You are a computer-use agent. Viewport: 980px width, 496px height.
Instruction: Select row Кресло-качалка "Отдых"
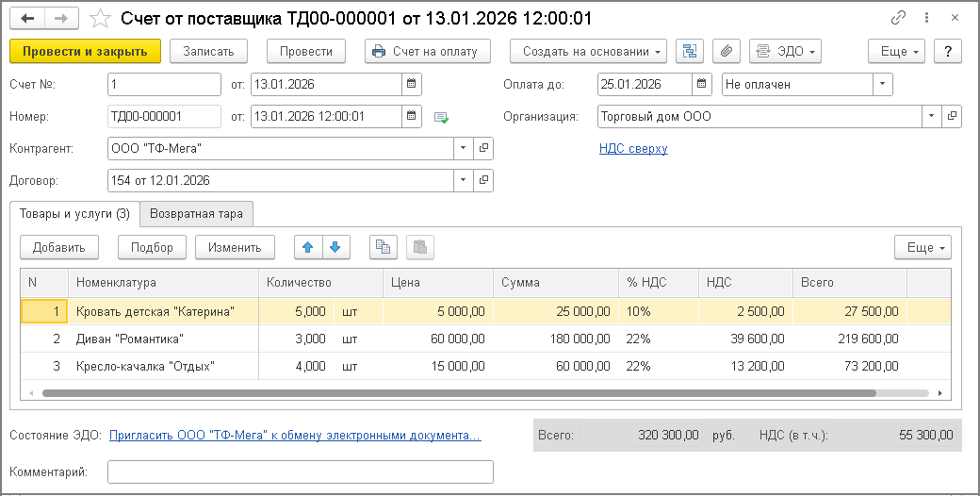point(485,366)
